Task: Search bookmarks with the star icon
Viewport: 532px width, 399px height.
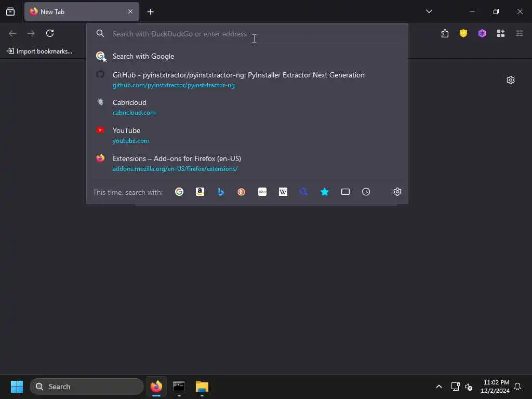Action: (x=325, y=192)
